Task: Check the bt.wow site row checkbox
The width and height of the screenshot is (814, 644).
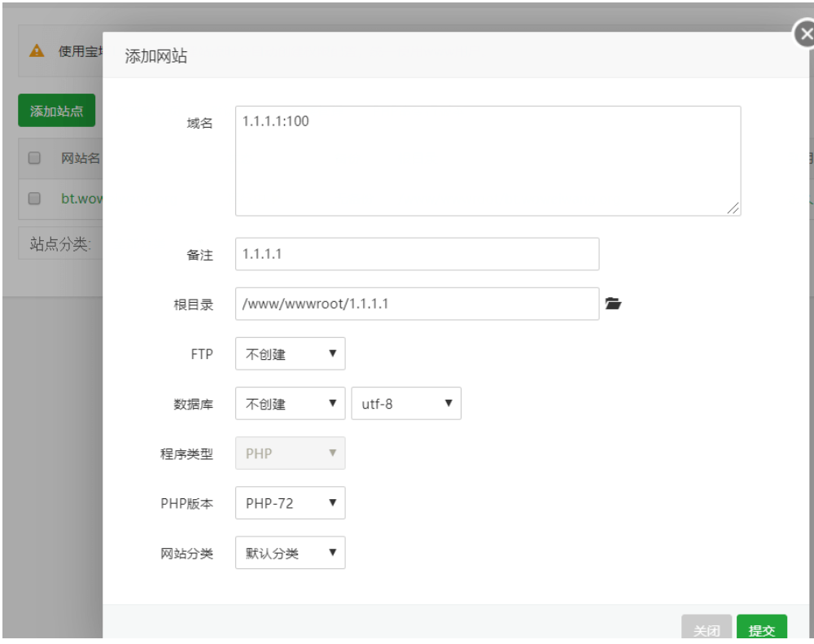Action: (x=35, y=198)
